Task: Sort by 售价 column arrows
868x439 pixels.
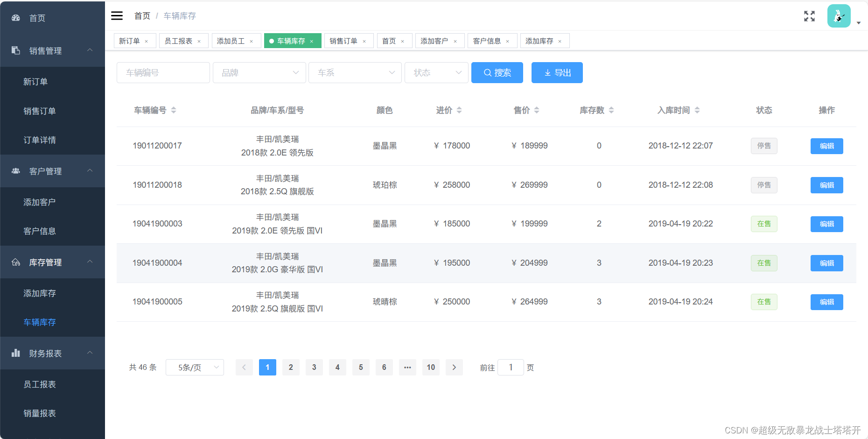Action: pyautogui.click(x=537, y=110)
